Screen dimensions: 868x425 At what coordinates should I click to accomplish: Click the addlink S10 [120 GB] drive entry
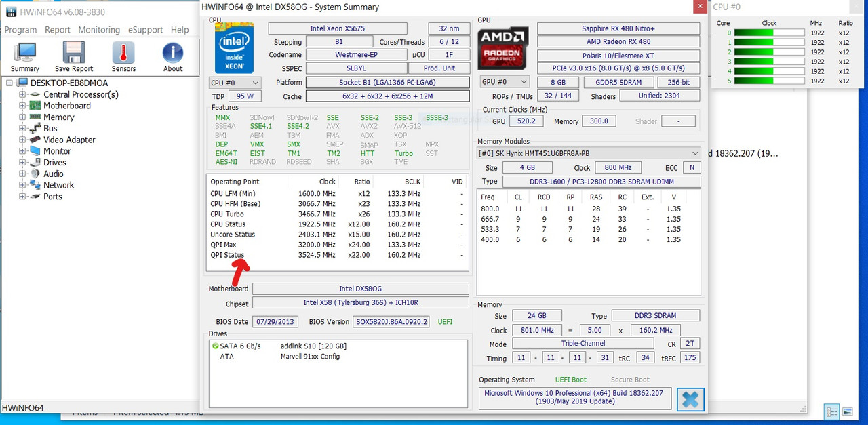click(x=313, y=346)
